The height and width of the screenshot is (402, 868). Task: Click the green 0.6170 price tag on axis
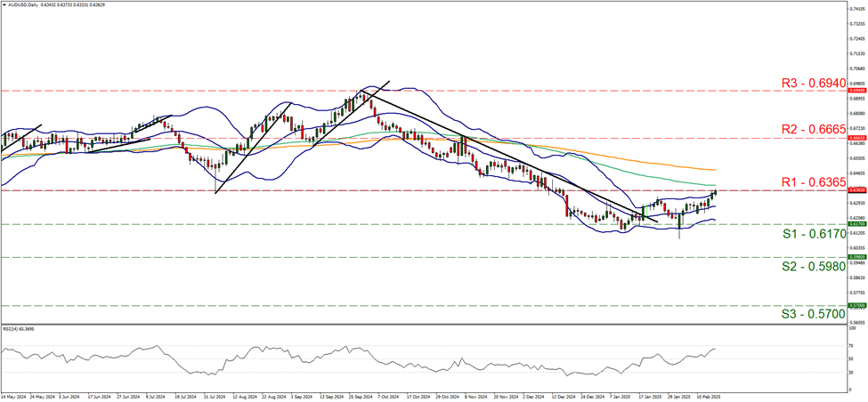(x=853, y=224)
